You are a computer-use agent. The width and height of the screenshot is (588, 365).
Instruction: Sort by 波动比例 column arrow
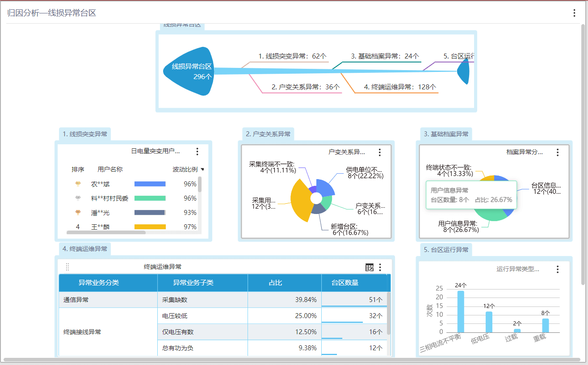pos(202,170)
